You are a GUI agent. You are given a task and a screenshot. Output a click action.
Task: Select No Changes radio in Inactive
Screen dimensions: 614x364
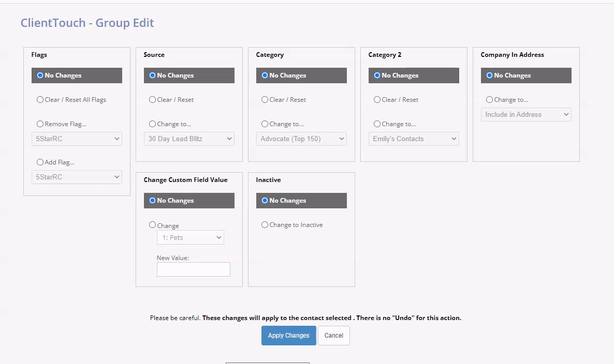point(265,201)
